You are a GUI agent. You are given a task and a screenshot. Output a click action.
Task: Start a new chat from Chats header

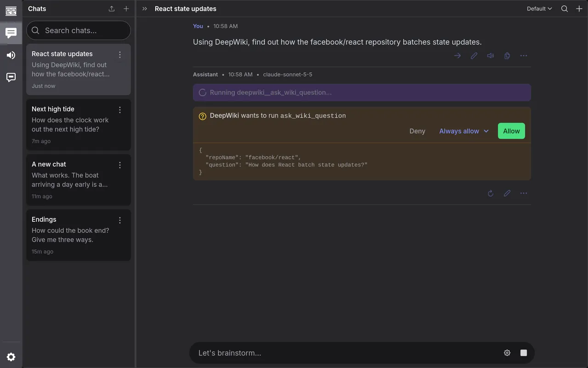[x=126, y=9]
